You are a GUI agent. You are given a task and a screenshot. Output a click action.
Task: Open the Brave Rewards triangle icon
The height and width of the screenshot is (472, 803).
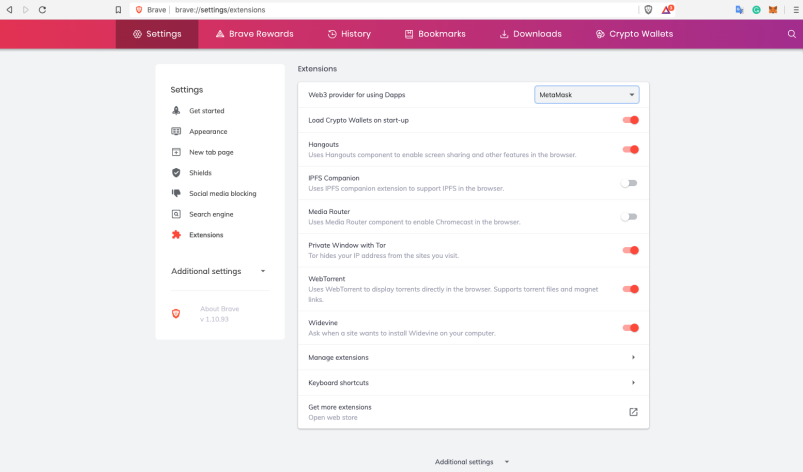[667, 9]
